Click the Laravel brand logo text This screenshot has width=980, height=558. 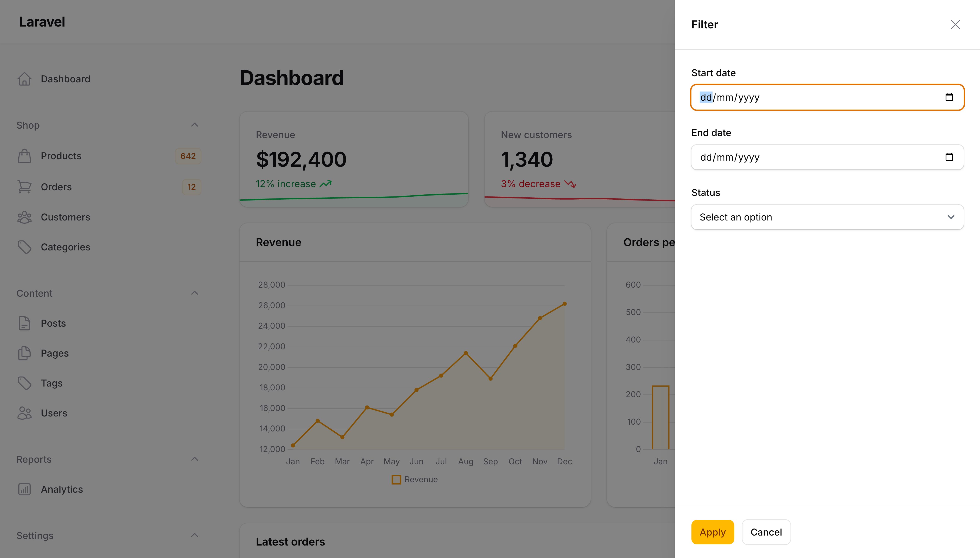(42, 22)
